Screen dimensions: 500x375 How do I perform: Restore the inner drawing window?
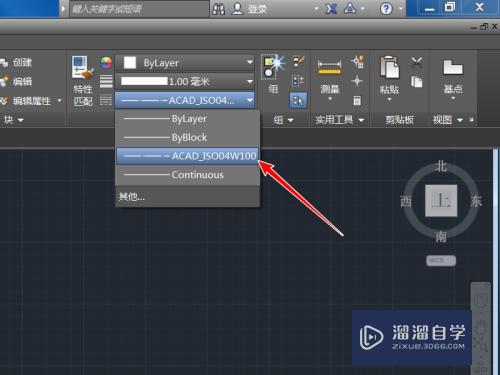[484, 27]
